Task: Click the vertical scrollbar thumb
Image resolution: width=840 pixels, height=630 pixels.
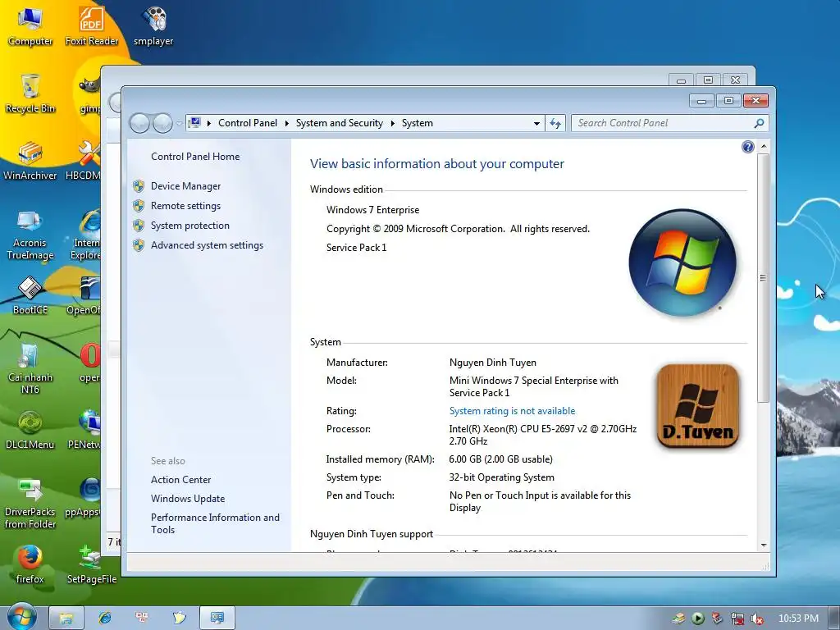Action: tap(764, 277)
